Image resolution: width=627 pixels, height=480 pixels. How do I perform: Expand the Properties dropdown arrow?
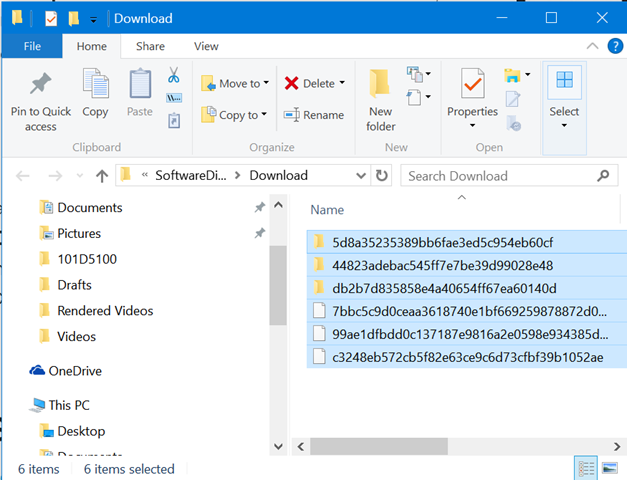point(472,126)
